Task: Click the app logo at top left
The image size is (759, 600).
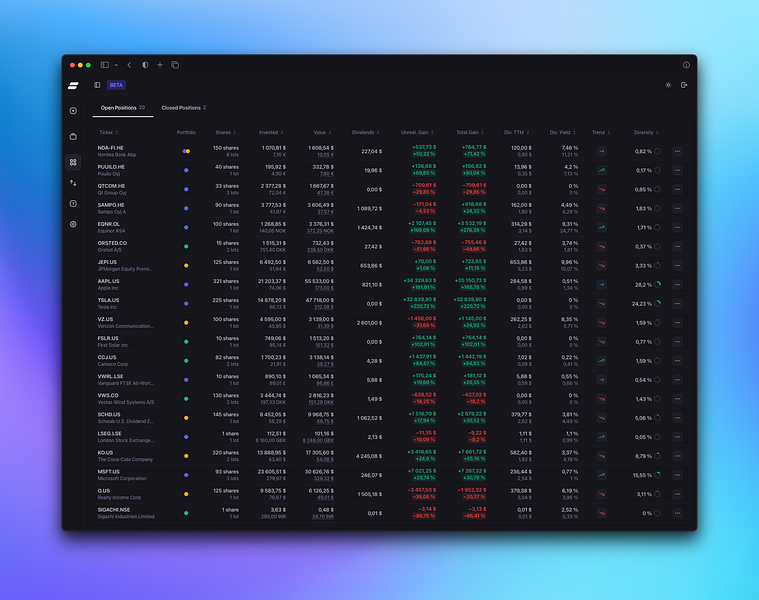Action: [73, 85]
